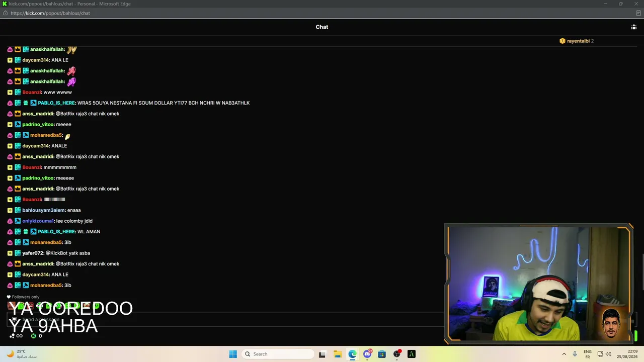Click the microphone tray icon
The image size is (644, 362).
(x=575, y=354)
